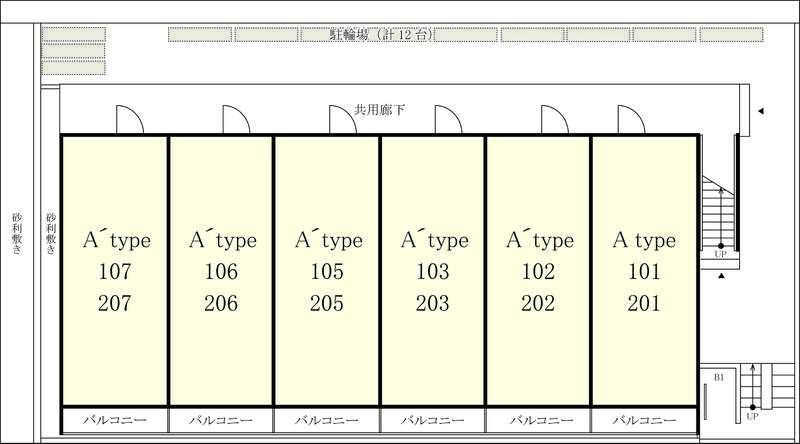The width and height of the screenshot is (800, 444).
Task: Click room number 206
Action: (221, 303)
